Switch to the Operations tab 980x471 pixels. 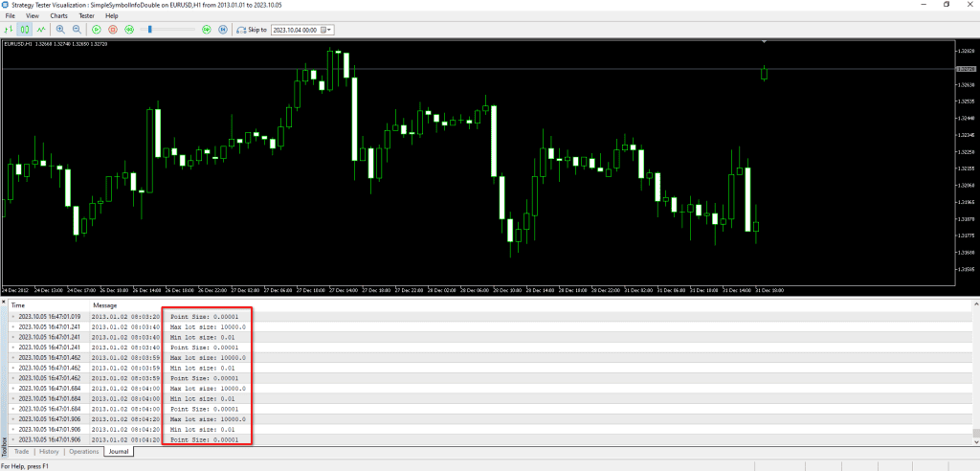pos(84,451)
